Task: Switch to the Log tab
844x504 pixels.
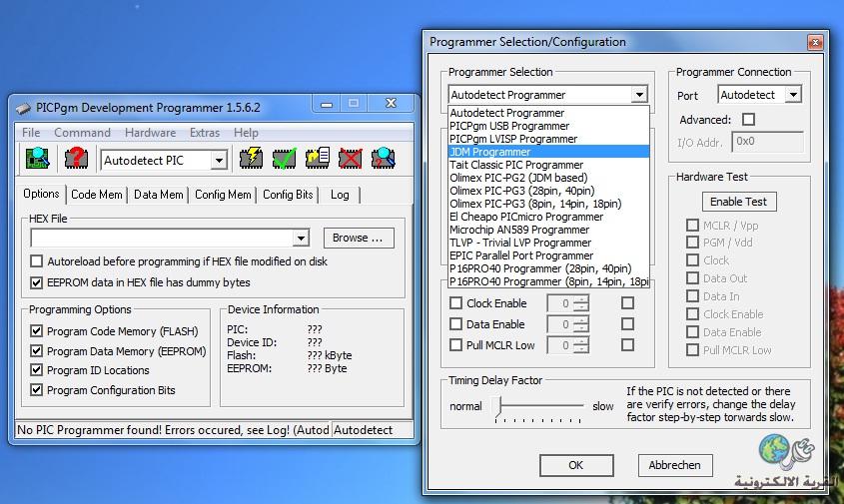Action: pyautogui.click(x=340, y=195)
